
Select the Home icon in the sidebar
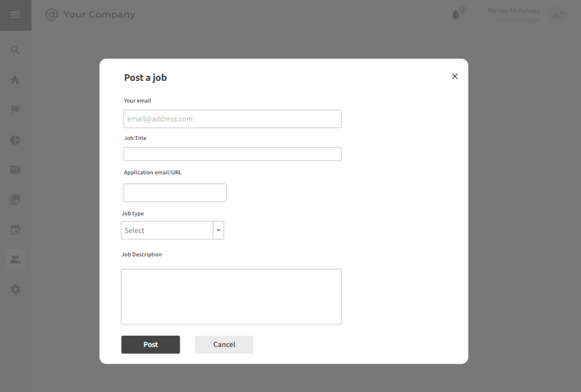[15, 80]
